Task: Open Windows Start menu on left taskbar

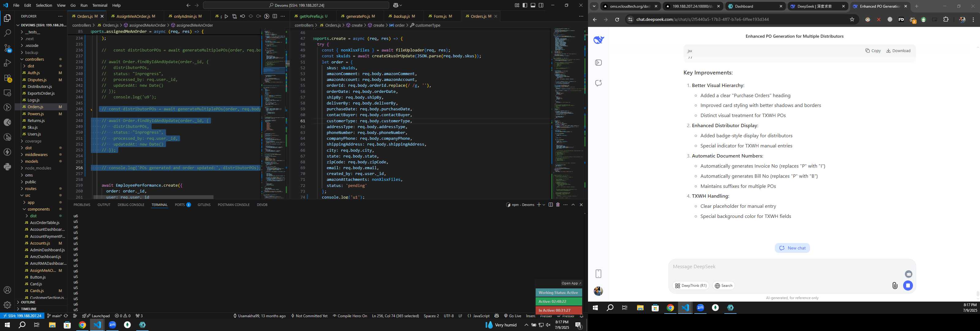Action: (x=7, y=325)
